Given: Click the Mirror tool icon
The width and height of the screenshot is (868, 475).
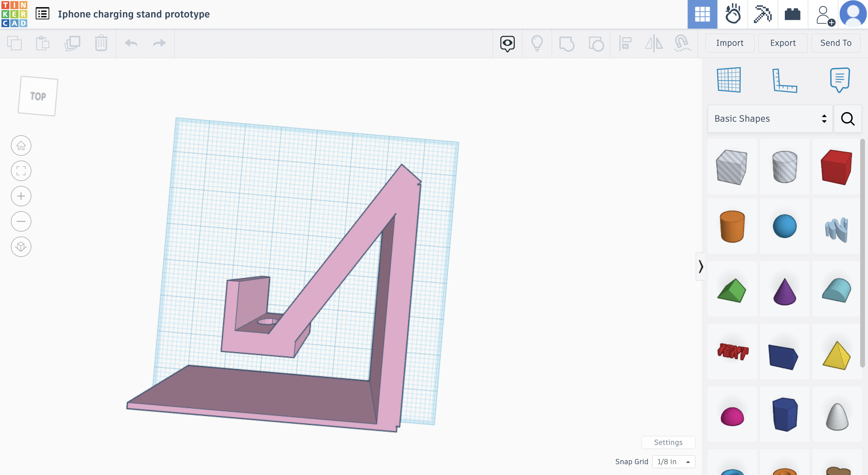Looking at the screenshot, I should pos(653,42).
